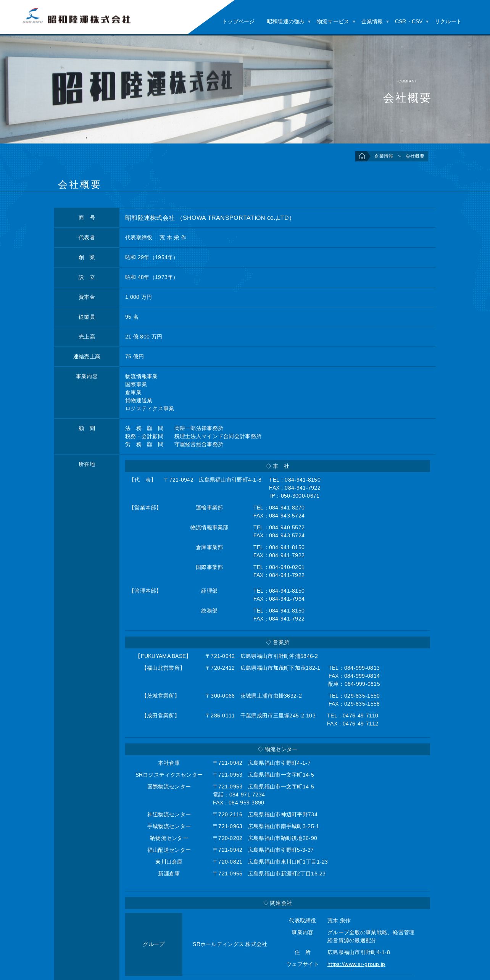Click the 75 億円 consolidated sales value
The width and height of the screenshot is (490, 980).
[134, 356]
